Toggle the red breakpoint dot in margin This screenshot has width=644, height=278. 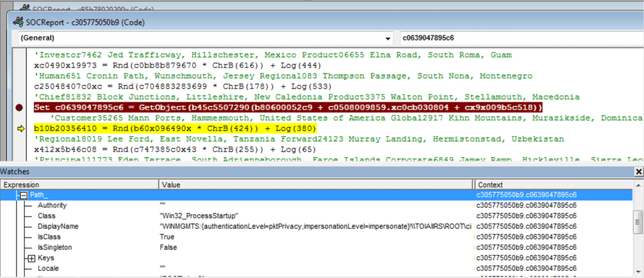[19, 108]
